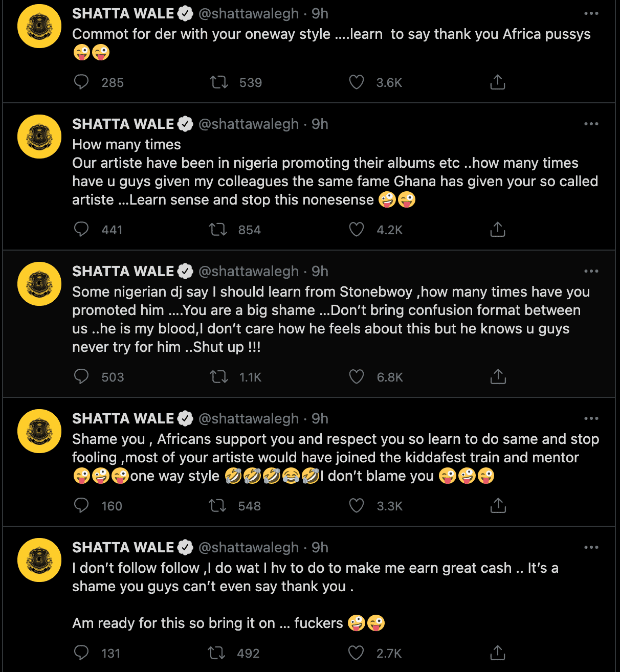Share the 'Commot for der' tweet
This screenshot has width=620, height=672.
(x=498, y=82)
